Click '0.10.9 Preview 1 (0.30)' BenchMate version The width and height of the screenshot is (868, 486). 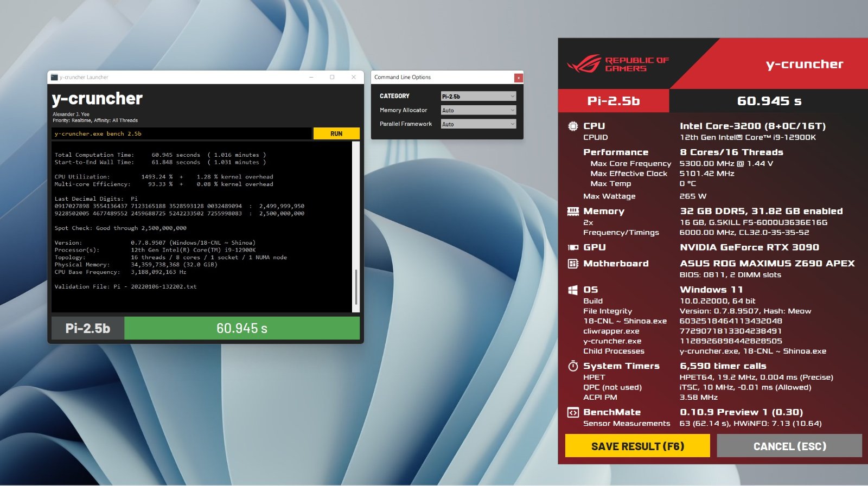tap(741, 413)
